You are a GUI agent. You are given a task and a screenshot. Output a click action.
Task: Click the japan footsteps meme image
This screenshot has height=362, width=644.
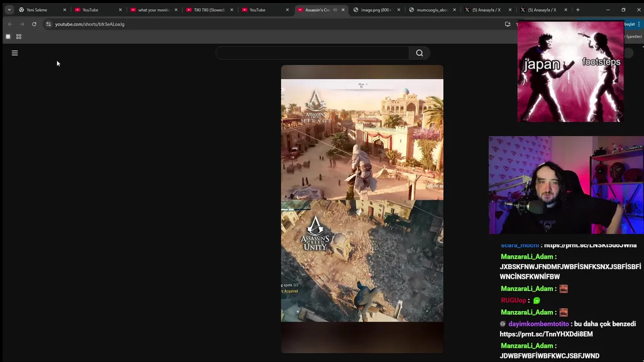click(x=571, y=71)
